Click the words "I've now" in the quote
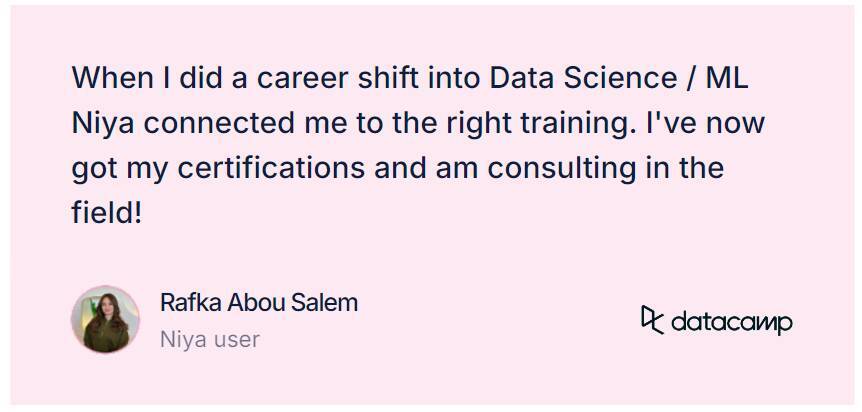The width and height of the screenshot is (862, 412). (x=703, y=123)
